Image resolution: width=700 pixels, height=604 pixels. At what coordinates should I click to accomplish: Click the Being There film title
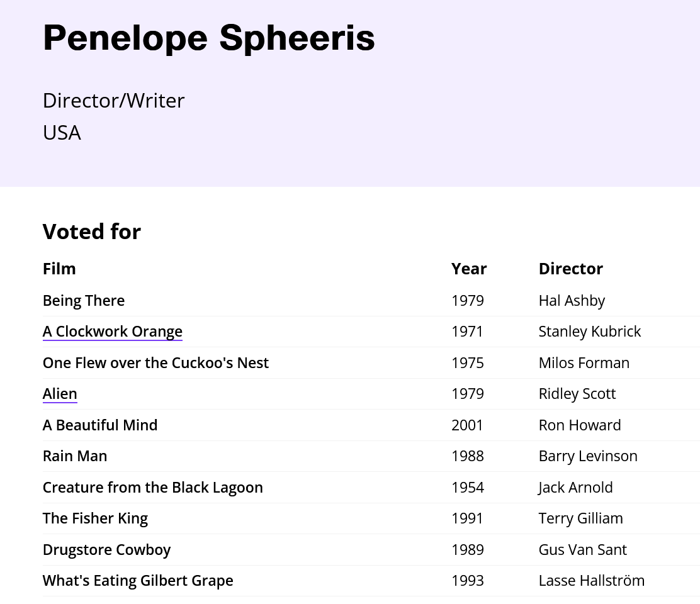[x=84, y=301]
